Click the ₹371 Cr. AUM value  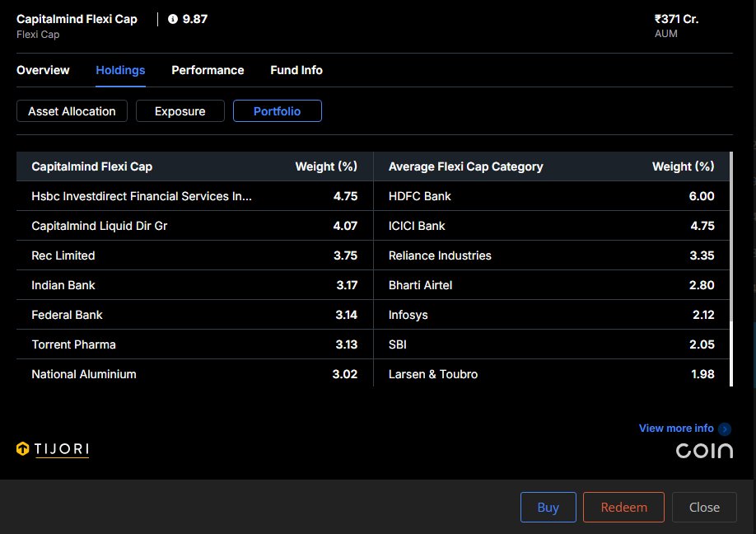click(676, 19)
